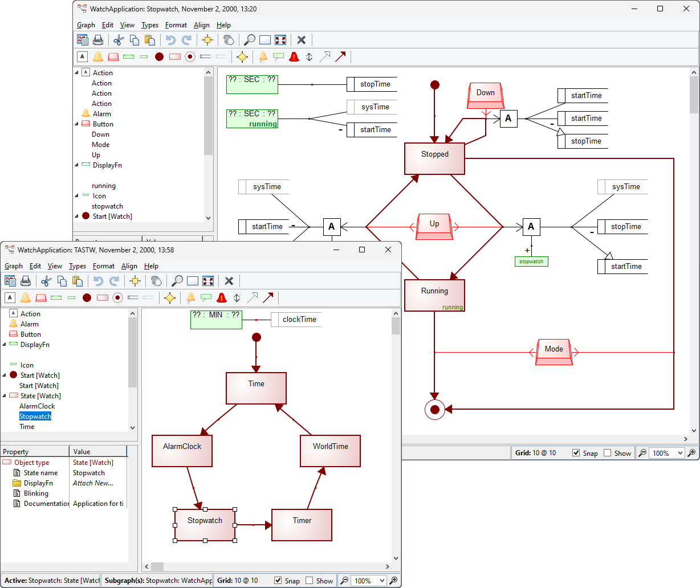Select the Stop state tool (circled dot)
The width and height of the screenshot is (700, 588).
coord(189,56)
